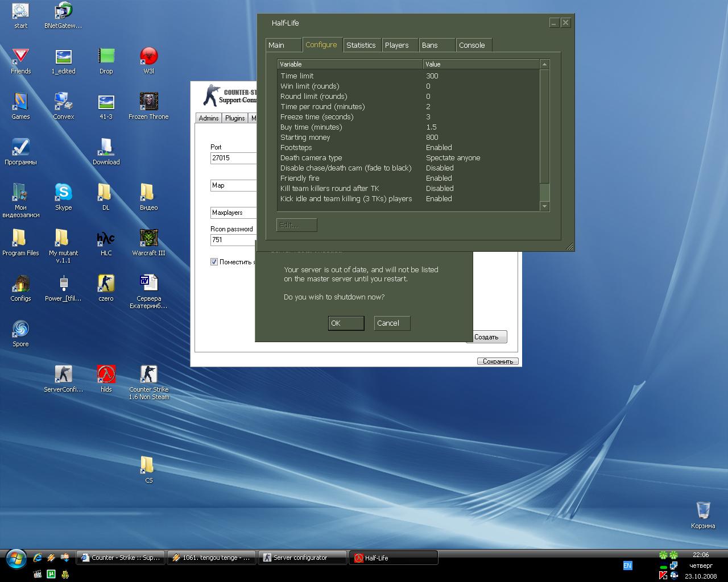Sort by the Variable column header
The image size is (728, 582).
pyautogui.click(x=350, y=64)
